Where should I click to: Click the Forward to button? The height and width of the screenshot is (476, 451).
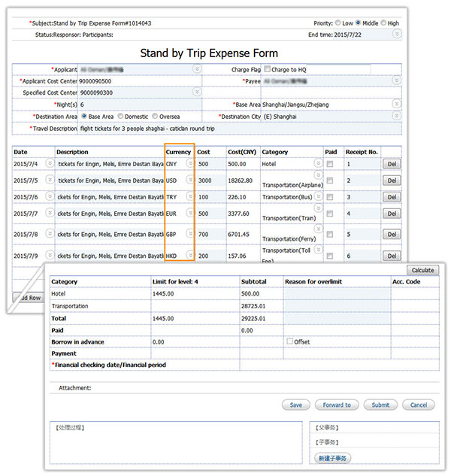click(x=337, y=405)
